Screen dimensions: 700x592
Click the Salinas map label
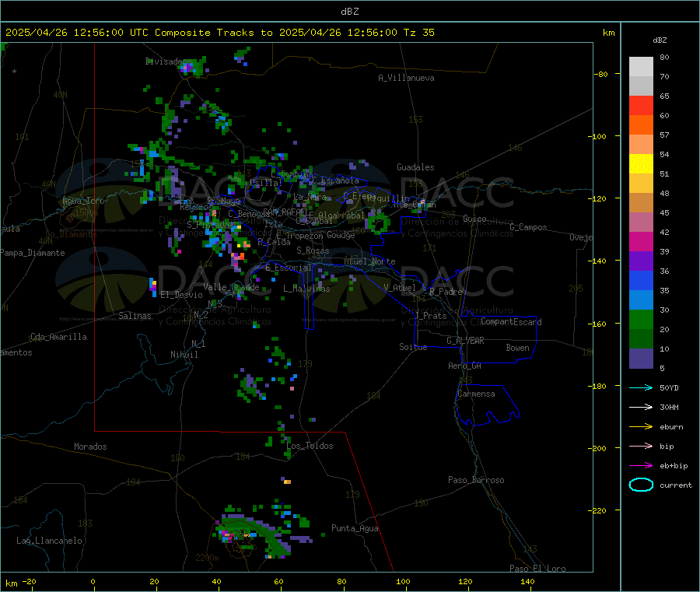pyautogui.click(x=135, y=316)
